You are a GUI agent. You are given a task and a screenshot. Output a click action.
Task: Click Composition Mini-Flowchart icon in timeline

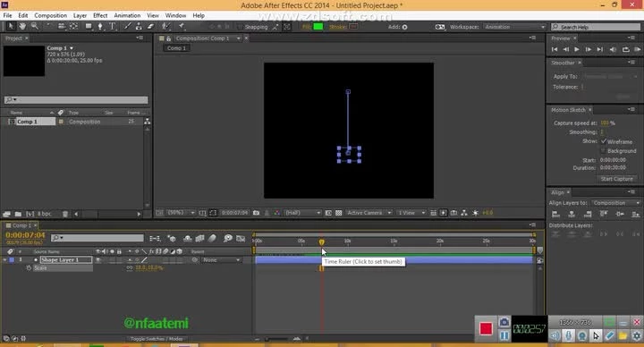(155, 238)
